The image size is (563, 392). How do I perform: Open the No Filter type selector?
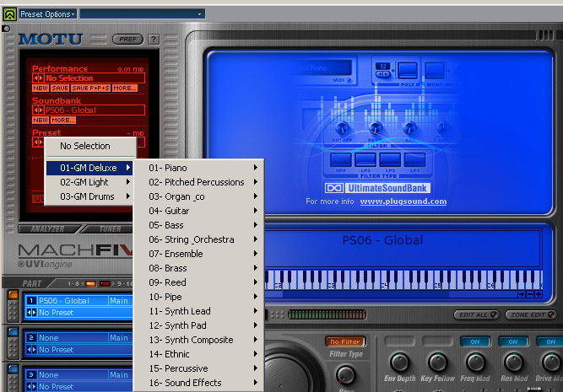(345, 341)
